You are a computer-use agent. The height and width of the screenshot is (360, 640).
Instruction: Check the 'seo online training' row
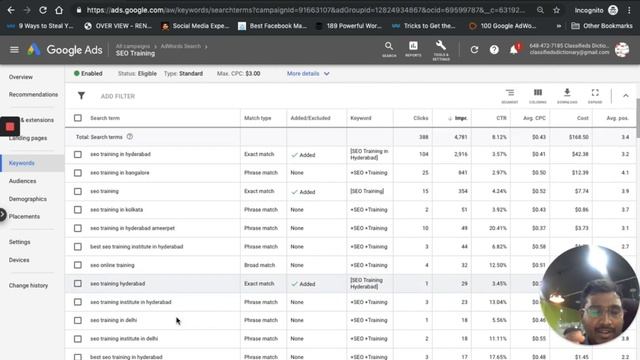pos(78,265)
